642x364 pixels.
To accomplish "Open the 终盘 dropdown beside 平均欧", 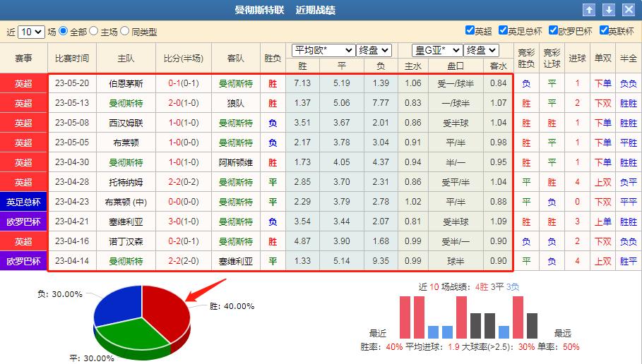I will tap(374, 50).
